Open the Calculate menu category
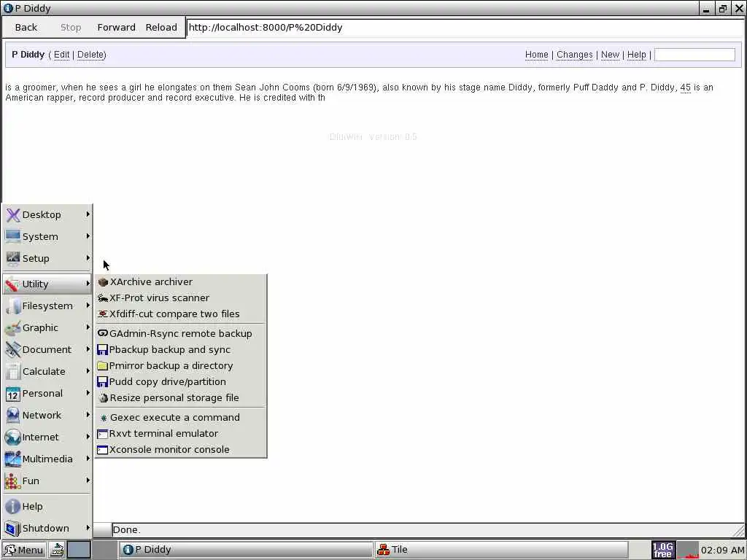 [x=47, y=372]
